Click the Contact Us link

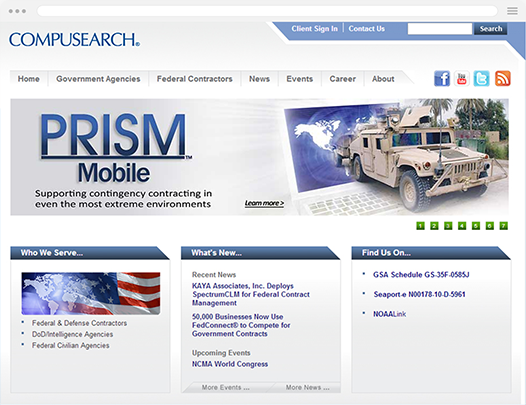coord(366,29)
